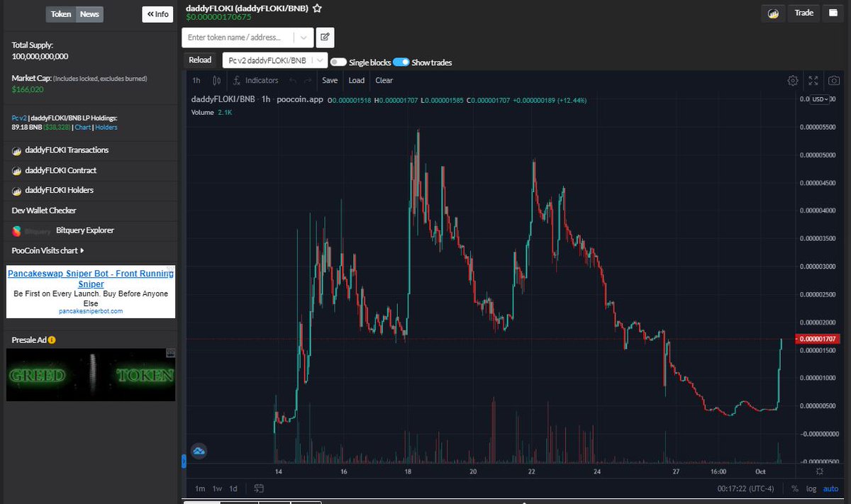Click the axis settings gear at chart corner

click(820, 471)
